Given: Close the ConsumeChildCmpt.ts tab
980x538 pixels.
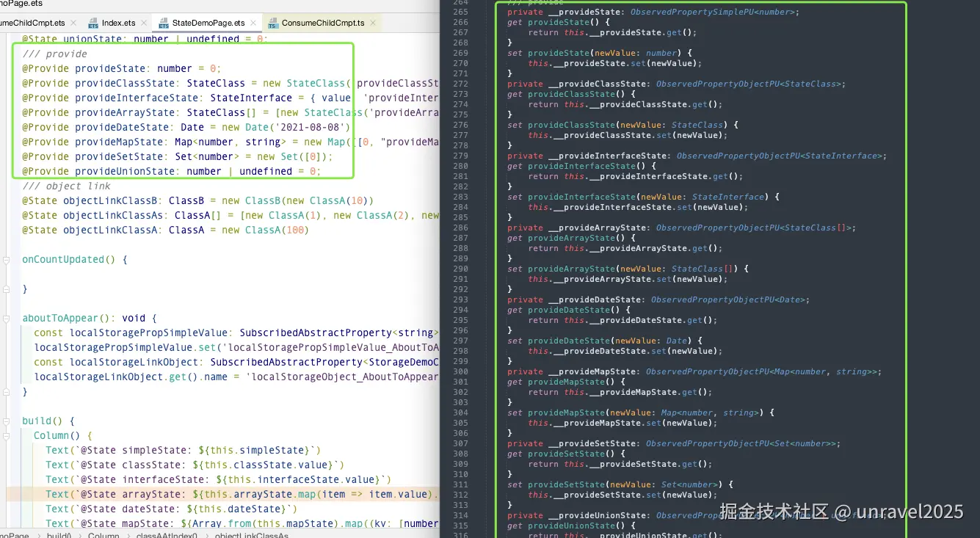Looking at the screenshot, I should pyautogui.click(x=372, y=23).
